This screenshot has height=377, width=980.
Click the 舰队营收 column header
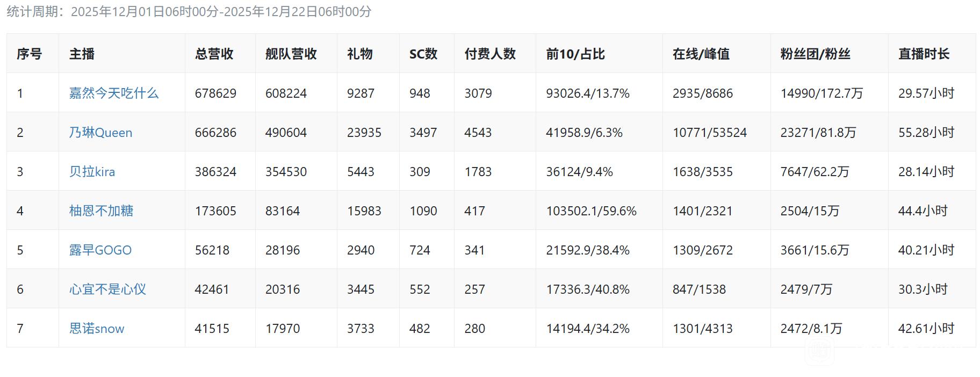point(291,54)
